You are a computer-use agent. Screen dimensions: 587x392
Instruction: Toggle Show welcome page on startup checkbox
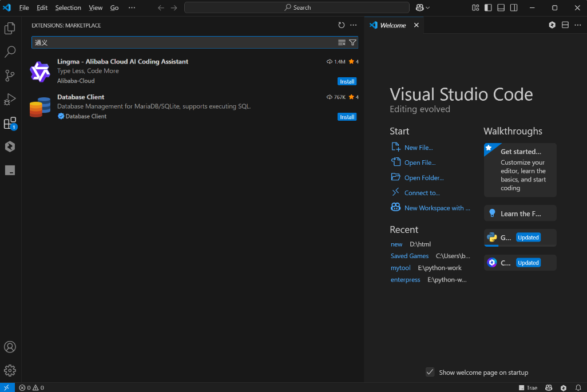[430, 373]
